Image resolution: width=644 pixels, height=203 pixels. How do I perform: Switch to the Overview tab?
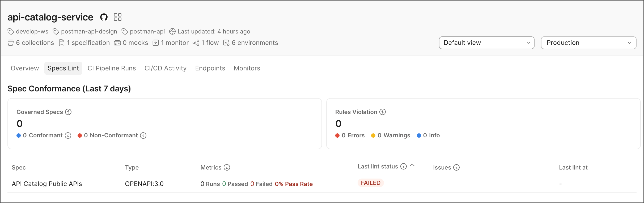point(25,68)
